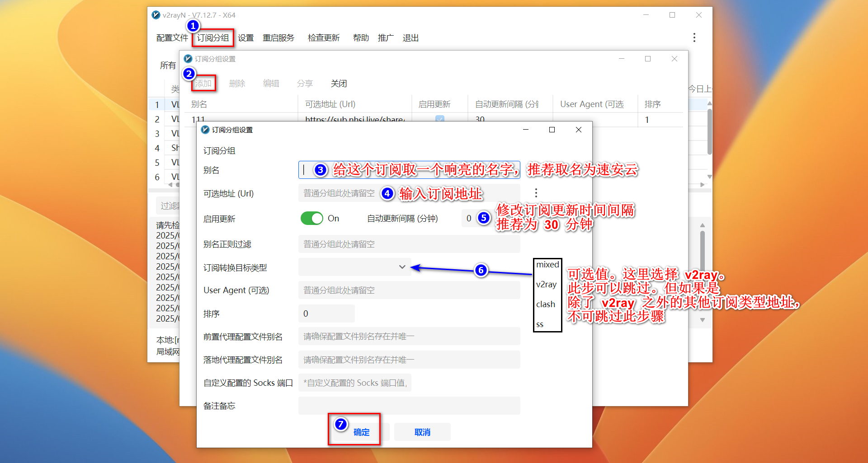Click the 取消 button
Screen dimensions: 868x463
(x=422, y=432)
